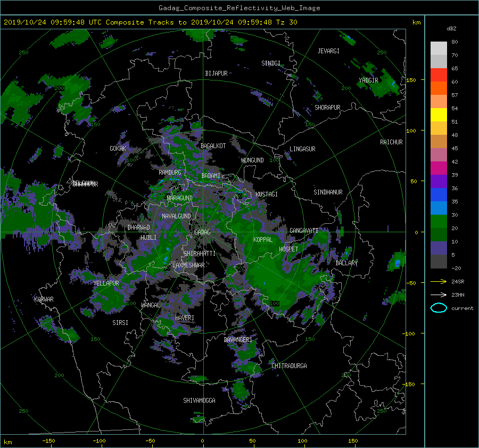Click the NAVALGUND city label

coord(176,216)
